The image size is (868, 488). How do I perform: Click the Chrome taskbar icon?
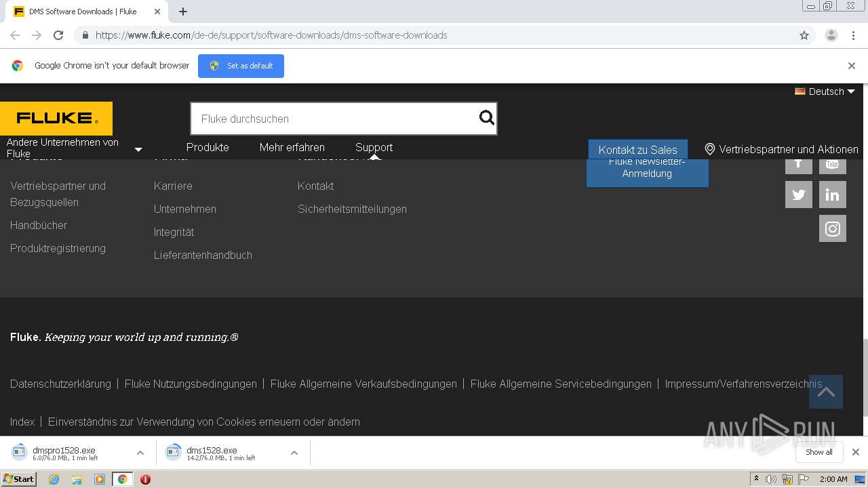pos(122,479)
